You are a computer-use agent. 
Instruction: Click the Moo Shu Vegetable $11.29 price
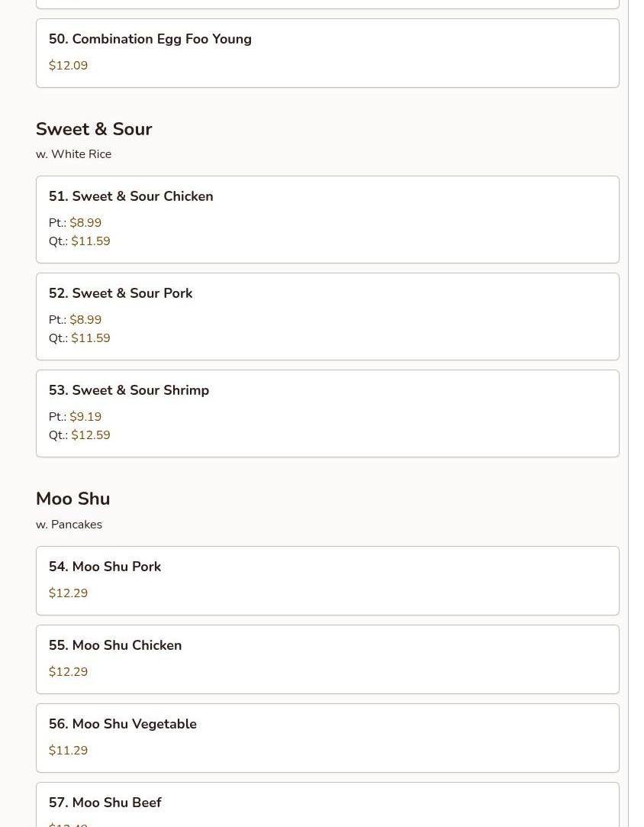click(68, 751)
